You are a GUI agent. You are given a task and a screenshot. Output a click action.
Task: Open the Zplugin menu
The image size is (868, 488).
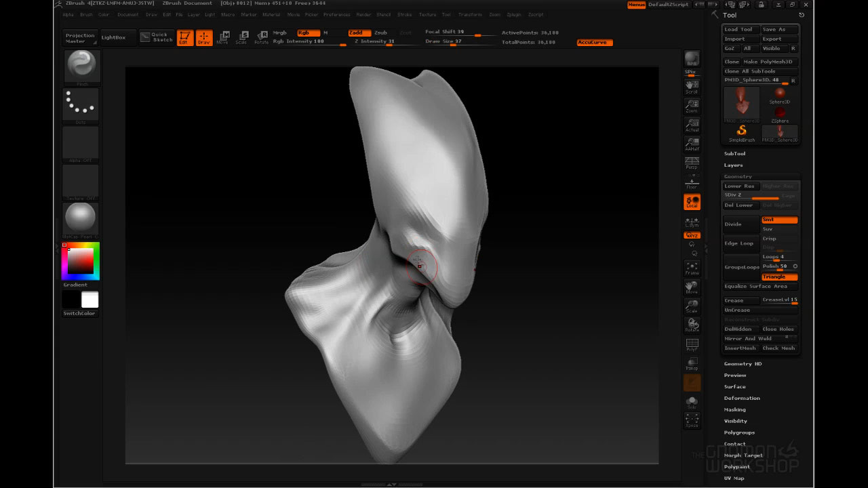point(514,14)
